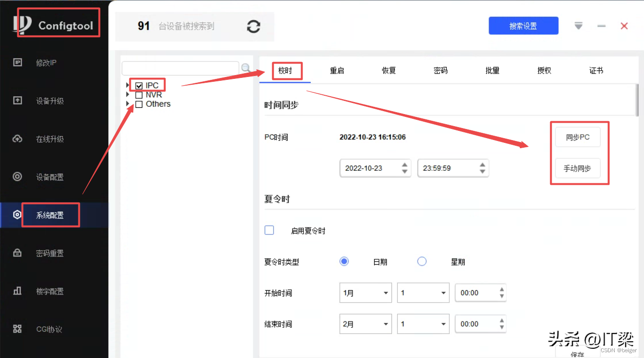The image size is (644, 358).
Task: Switch to the 重启 tab
Action: pyautogui.click(x=337, y=71)
